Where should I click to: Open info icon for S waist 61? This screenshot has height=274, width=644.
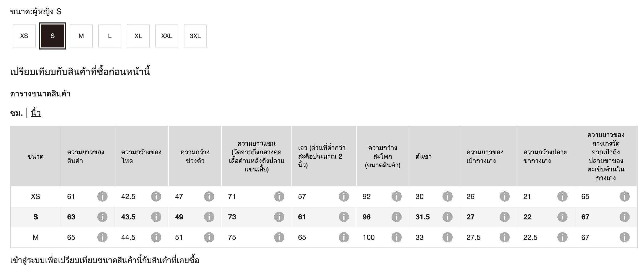(x=344, y=217)
